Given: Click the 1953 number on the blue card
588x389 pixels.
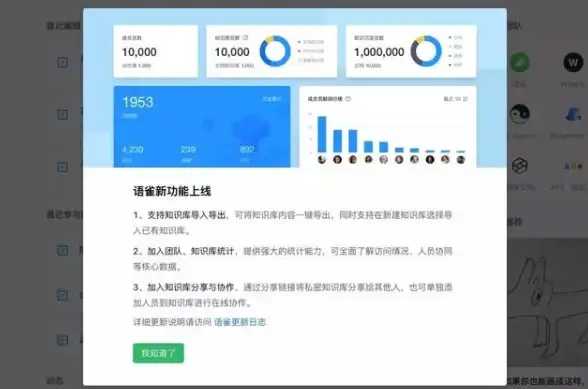Looking at the screenshot, I should click(138, 102).
